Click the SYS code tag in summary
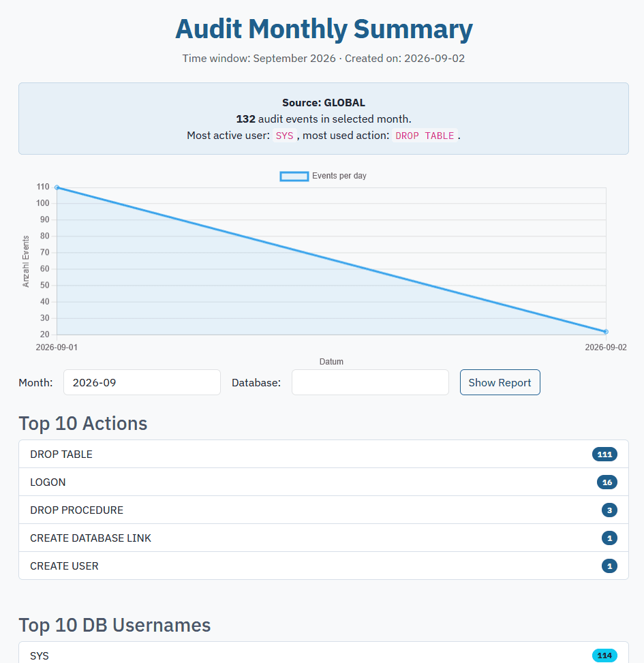 285,136
